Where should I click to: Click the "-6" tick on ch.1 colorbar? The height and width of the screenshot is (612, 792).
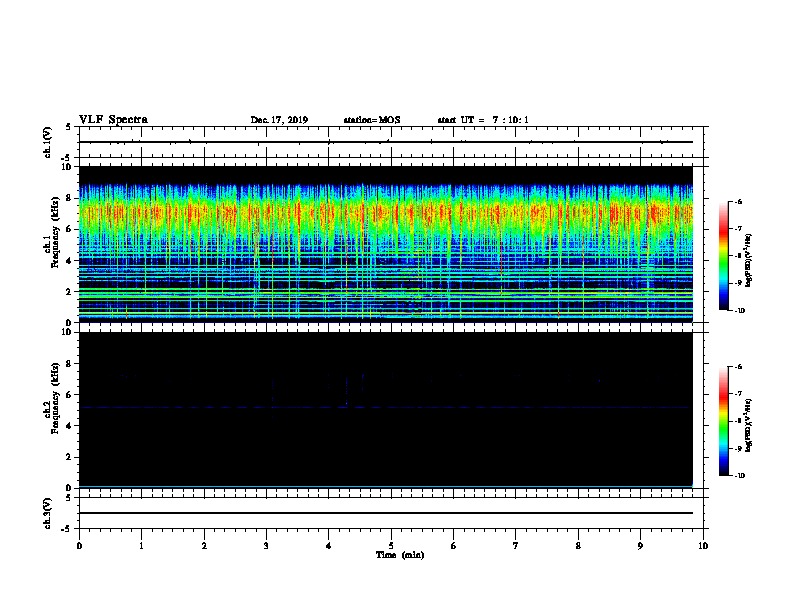point(738,202)
